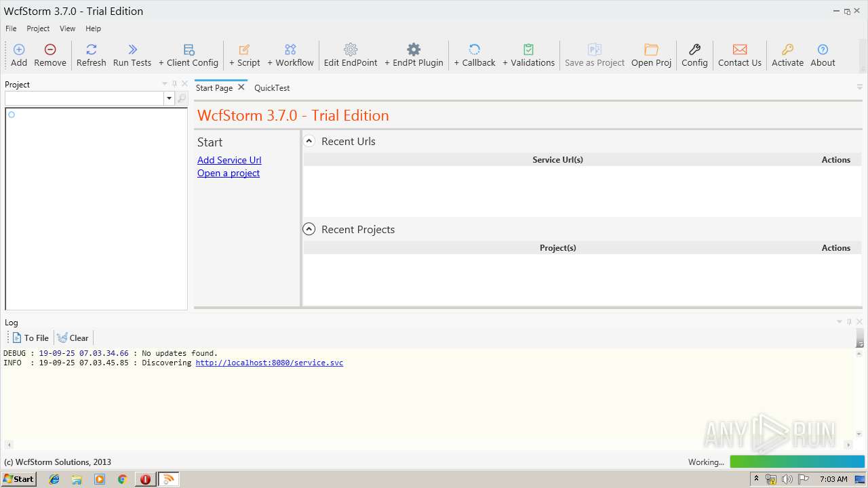
Task: Open the localhost service.svc link in log
Action: click(x=269, y=363)
